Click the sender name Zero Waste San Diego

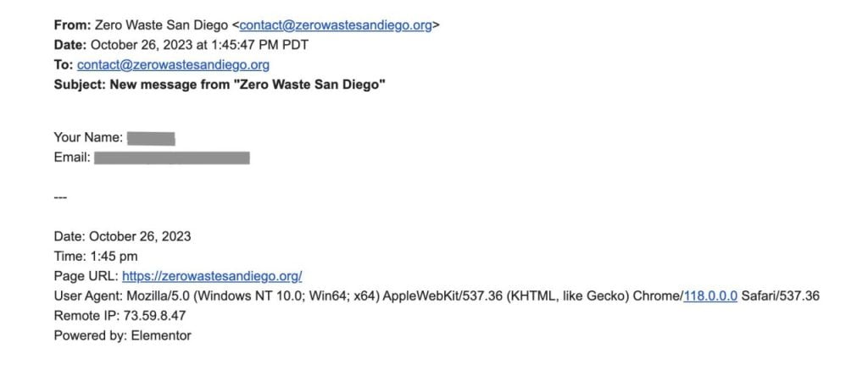pyautogui.click(x=162, y=25)
